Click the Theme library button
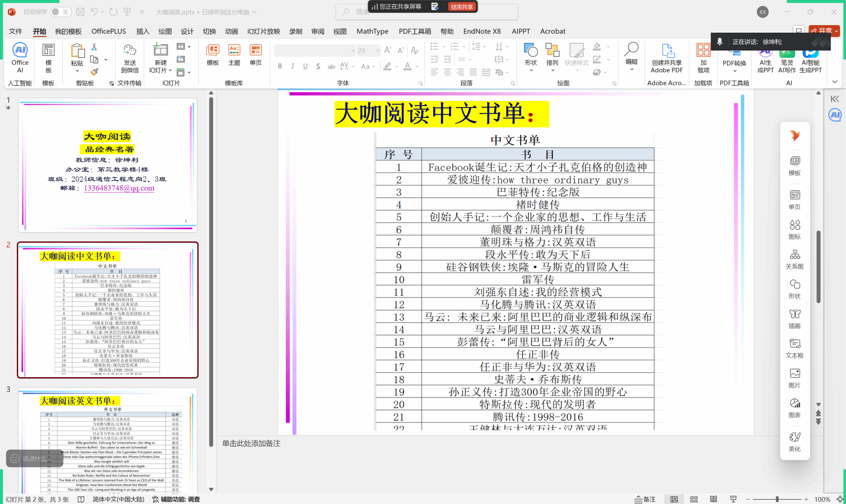 234,55
